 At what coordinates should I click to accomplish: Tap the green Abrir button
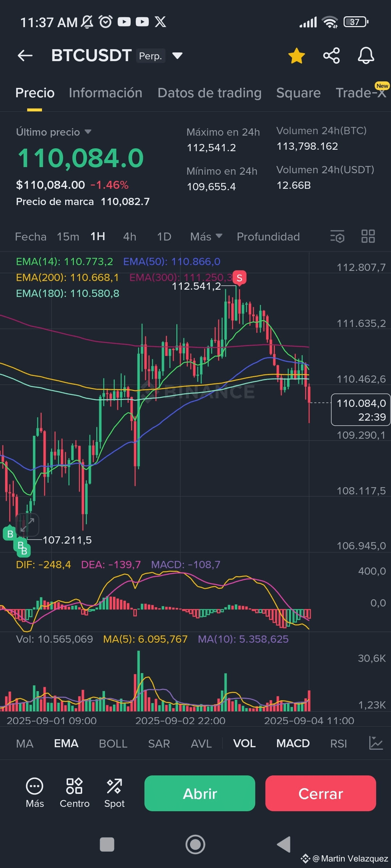pyautogui.click(x=200, y=793)
